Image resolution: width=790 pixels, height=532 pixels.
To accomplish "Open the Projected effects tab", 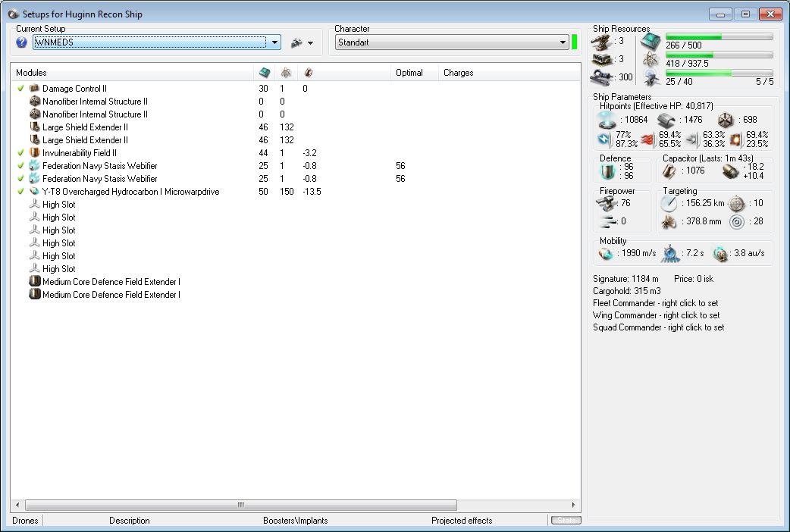I will coord(462,521).
